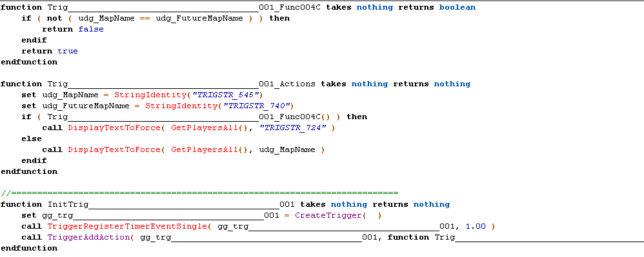Click 'GetPlayersAll()' in the else branch
644x257 pixels.
point(210,149)
